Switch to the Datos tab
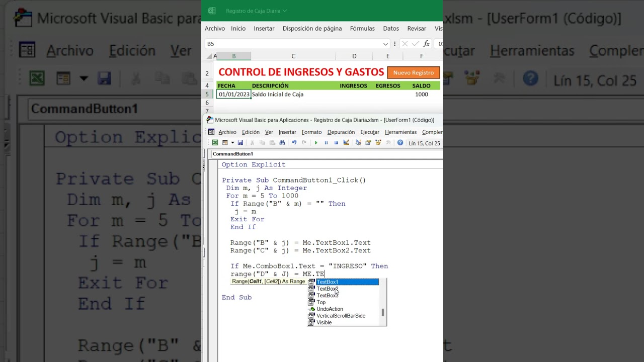The image size is (644, 362). point(391,29)
